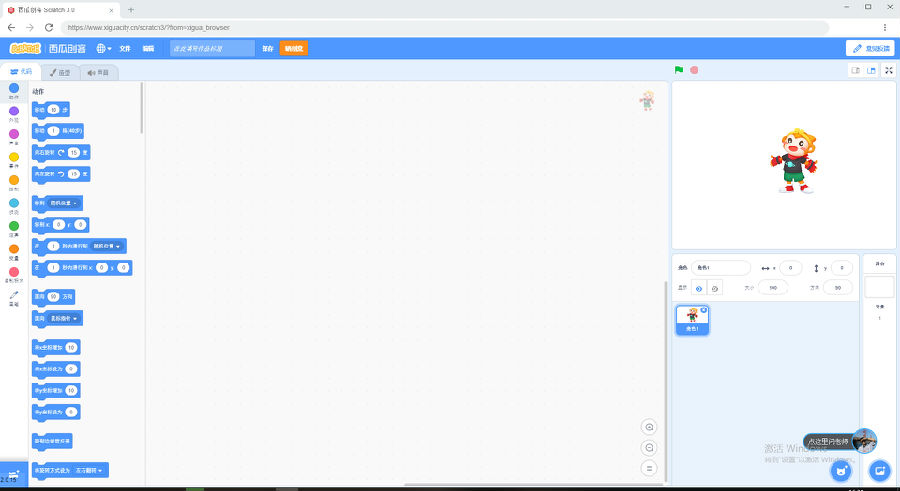Reset workspace zoom with the equals button

coord(649,468)
